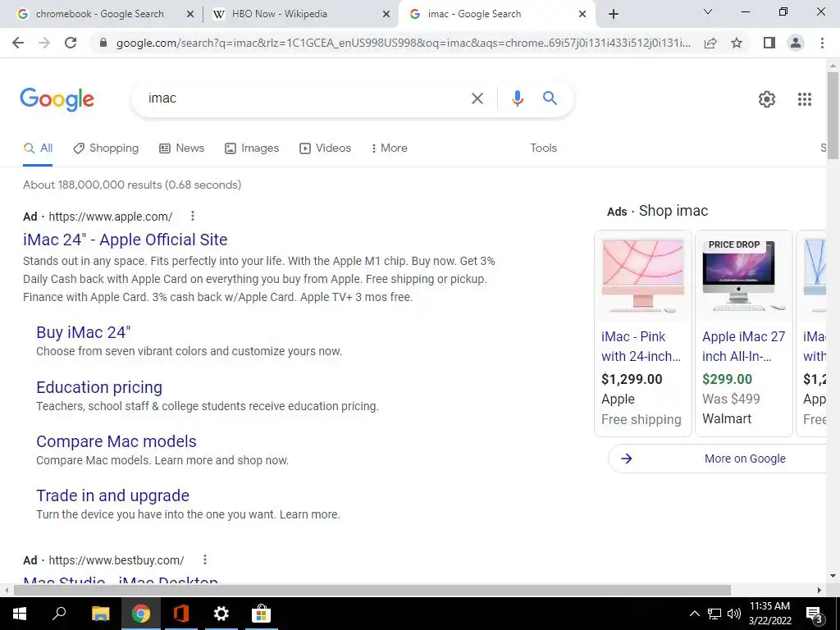Open the Chrome profile avatar
Image resolution: width=840 pixels, height=630 pixels.
click(796, 43)
